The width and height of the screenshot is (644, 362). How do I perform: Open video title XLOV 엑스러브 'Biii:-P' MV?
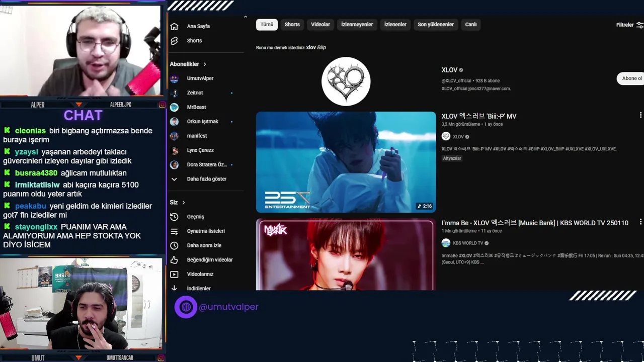(479, 116)
